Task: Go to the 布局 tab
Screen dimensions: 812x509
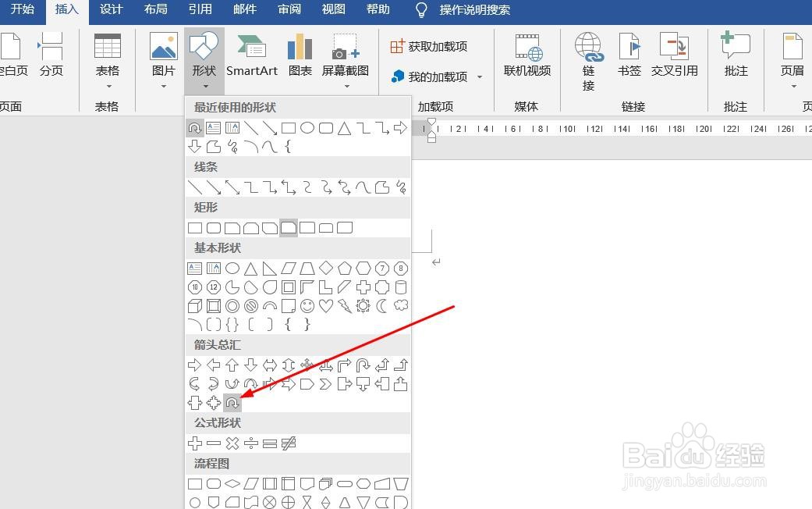Action: [x=156, y=9]
